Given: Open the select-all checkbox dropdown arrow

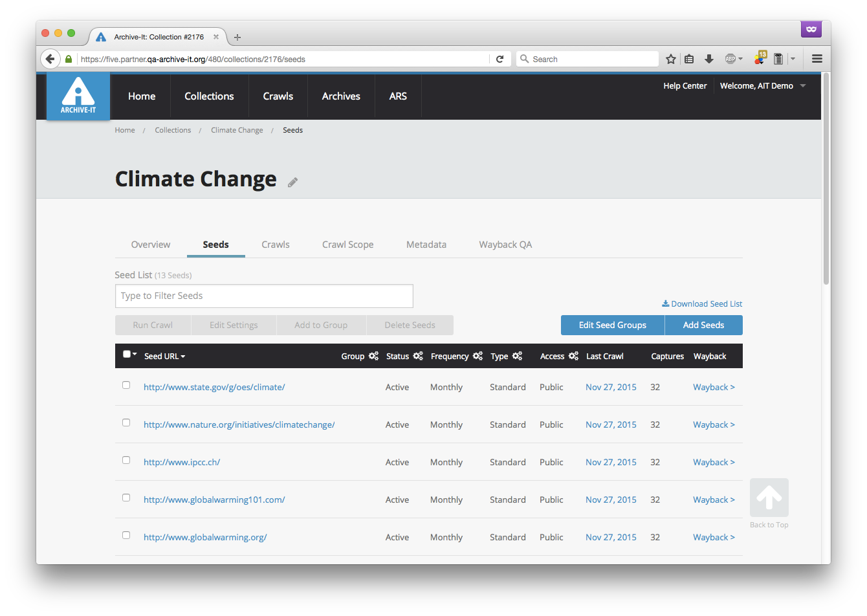Looking at the screenshot, I should coord(135,354).
